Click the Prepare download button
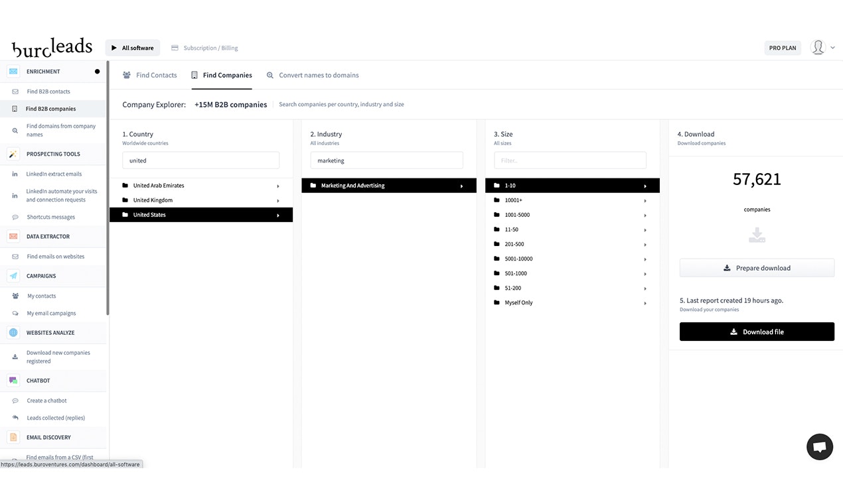This screenshot has height=504, width=843. pos(757,267)
